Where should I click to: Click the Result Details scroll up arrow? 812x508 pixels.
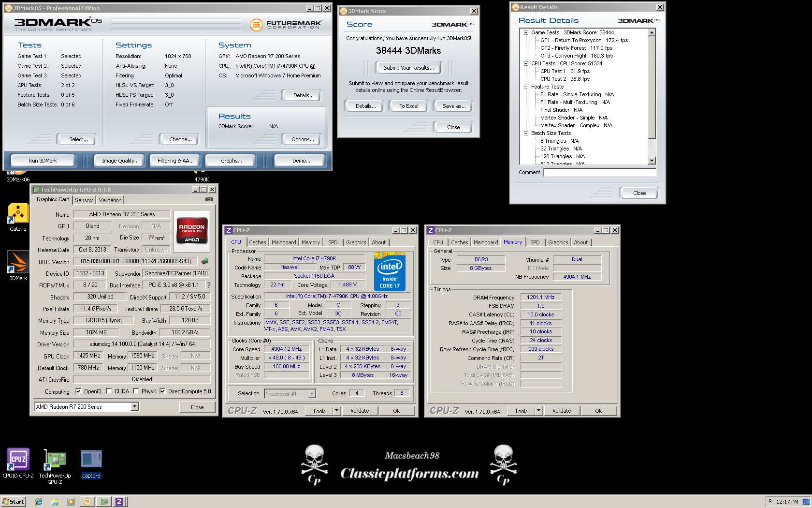pyautogui.click(x=652, y=32)
